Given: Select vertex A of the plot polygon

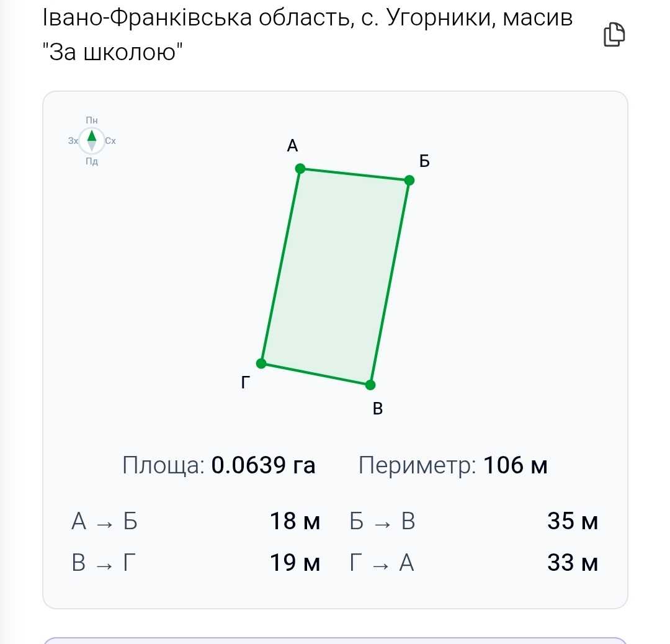Looking at the screenshot, I should 300,168.
